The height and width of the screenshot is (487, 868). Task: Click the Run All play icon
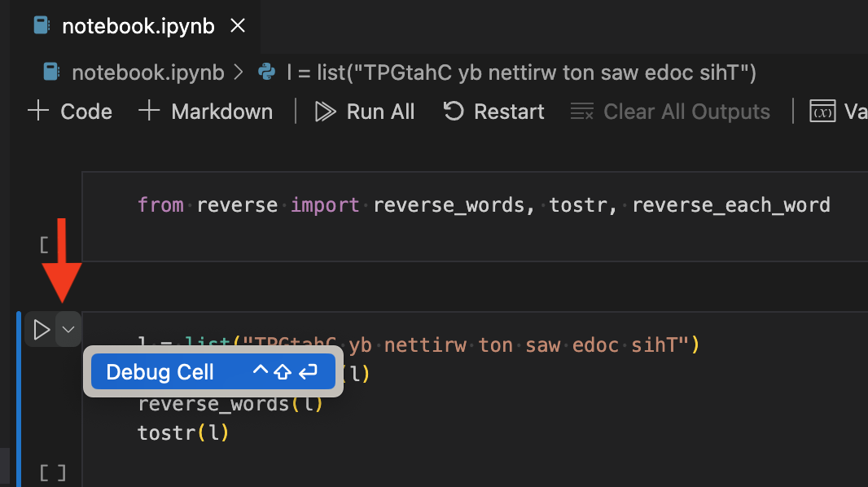[x=325, y=112]
